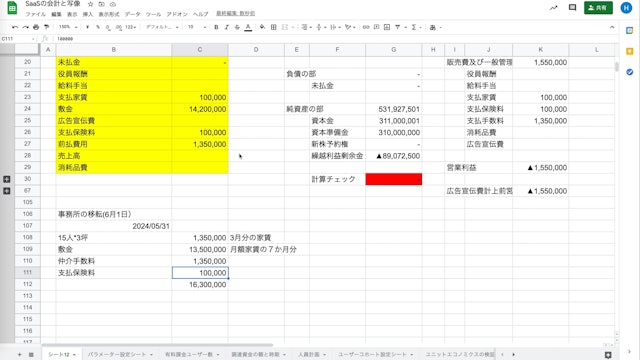Screen dimensions: 640x360
Task: Open the Explore button
Action: (x=608, y=355)
